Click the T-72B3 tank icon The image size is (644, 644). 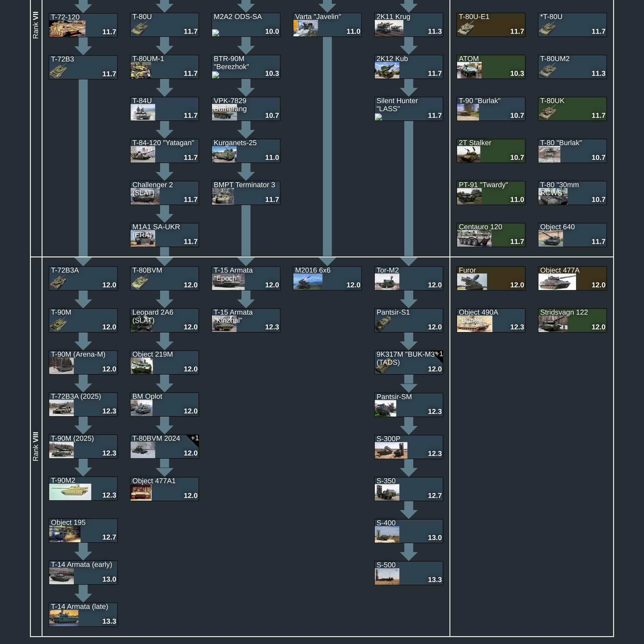pos(58,71)
